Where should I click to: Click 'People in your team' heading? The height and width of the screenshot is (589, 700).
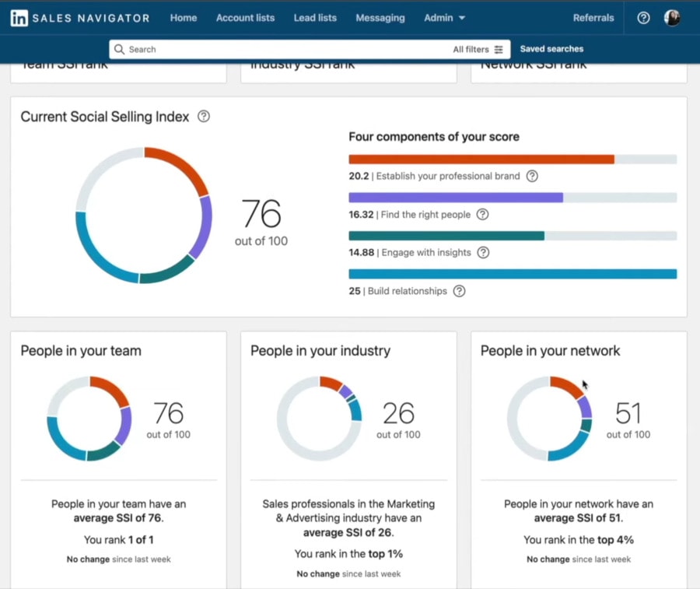coord(81,351)
